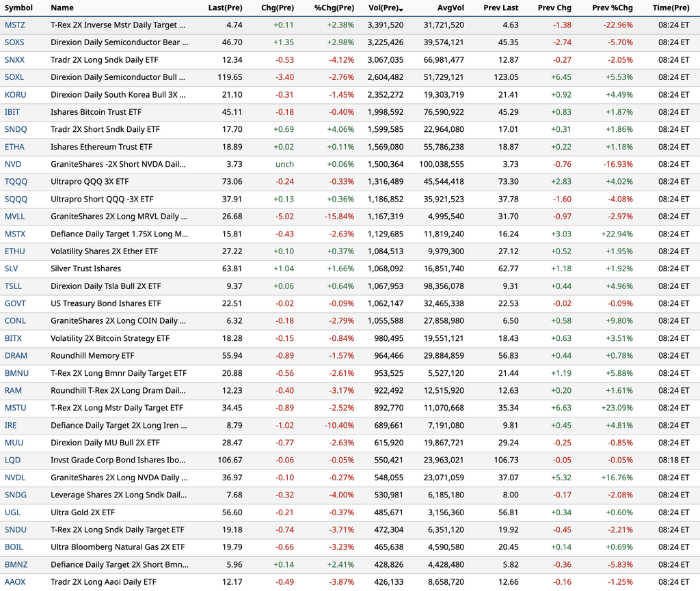The height and width of the screenshot is (591, 700).
Task: Open the SLV Silver Trust link
Action: click(11, 269)
